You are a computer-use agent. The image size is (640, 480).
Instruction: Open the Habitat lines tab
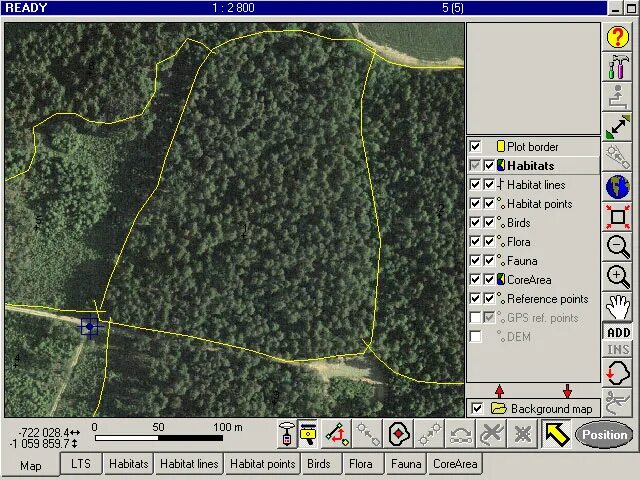click(x=189, y=464)
